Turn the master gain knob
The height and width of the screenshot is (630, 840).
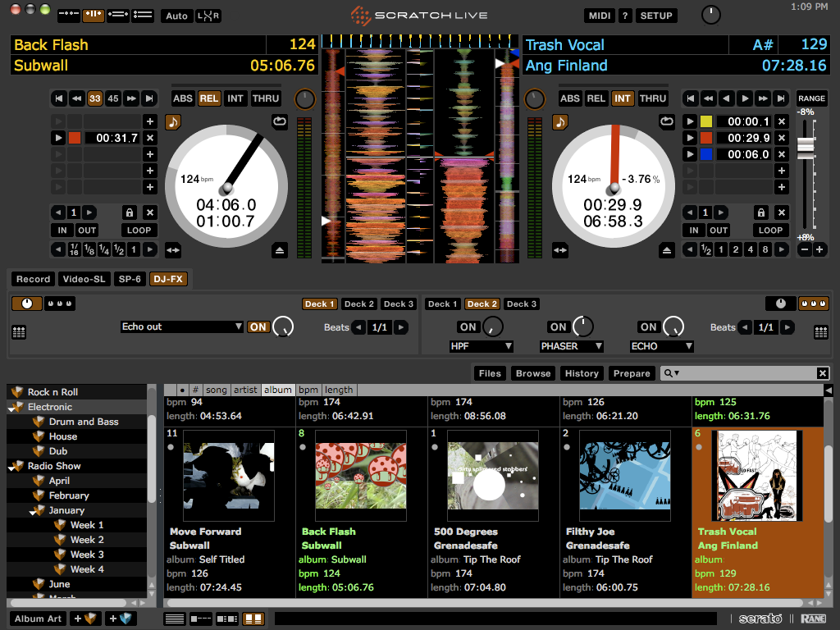click(x=711, y=15)
